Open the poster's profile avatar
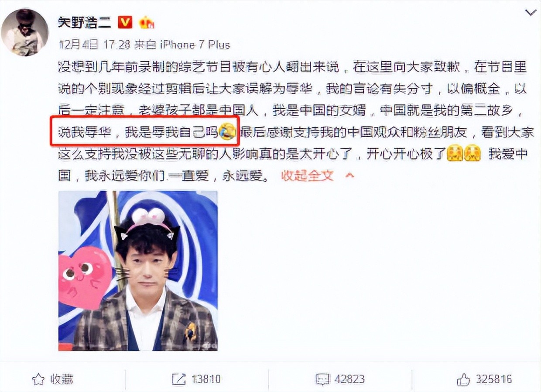 point(24,33)
